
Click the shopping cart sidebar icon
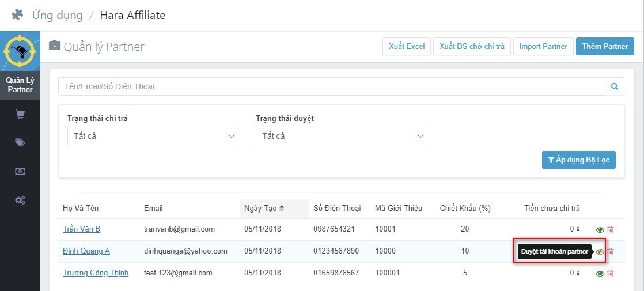pyautogui.click(x=20, y=115)
